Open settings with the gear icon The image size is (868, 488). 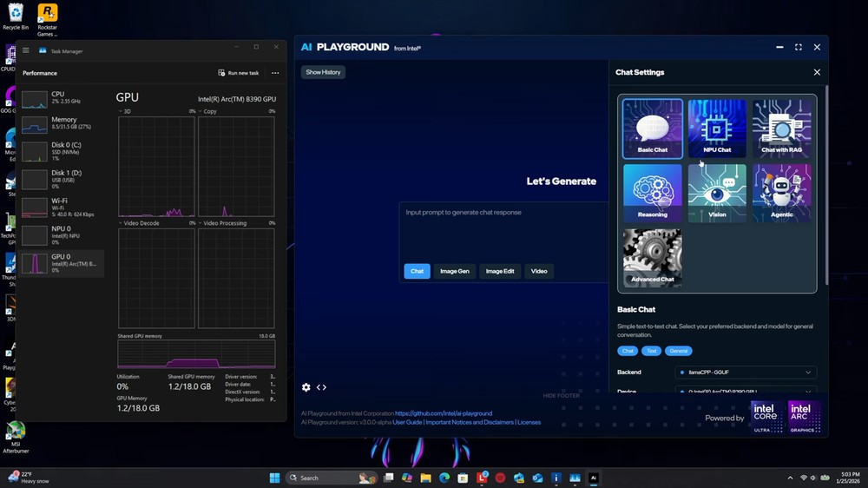[x=306, y=387]
